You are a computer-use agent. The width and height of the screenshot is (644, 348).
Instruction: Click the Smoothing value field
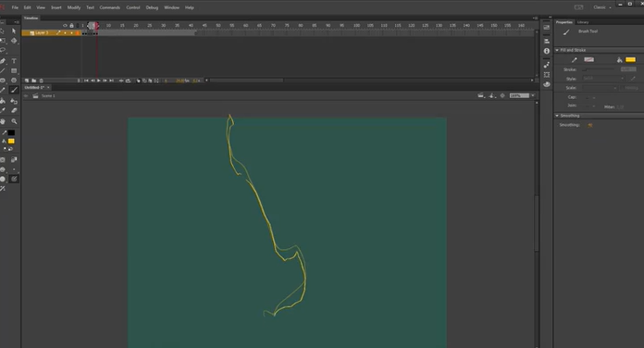click(590, 125)
